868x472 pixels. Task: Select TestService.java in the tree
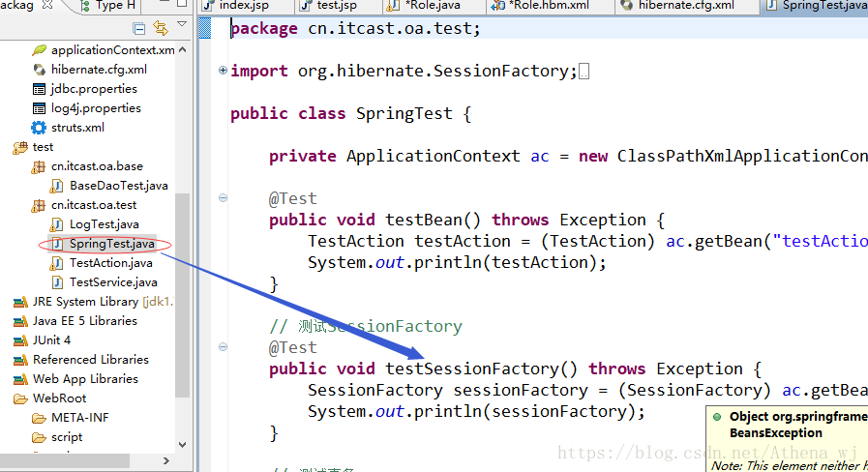click(105, 282)
